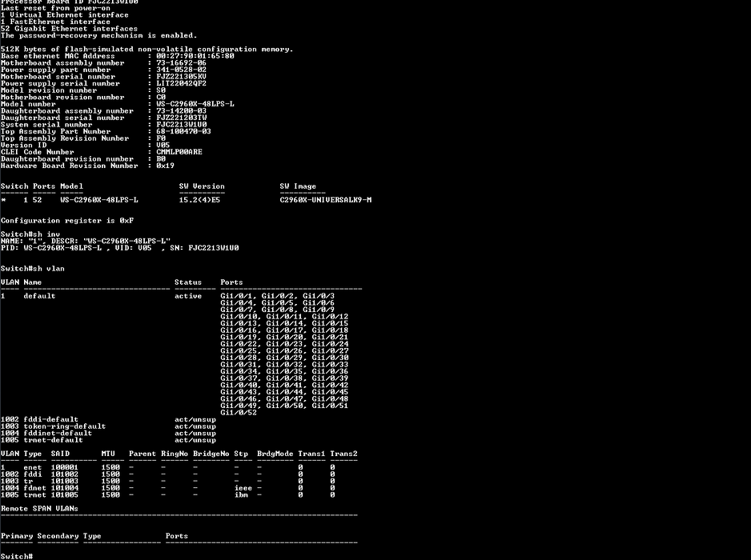Select port "Gi1/0/52" in the VLAN list
Screen dimensions: 751x560
coord(239,413)
